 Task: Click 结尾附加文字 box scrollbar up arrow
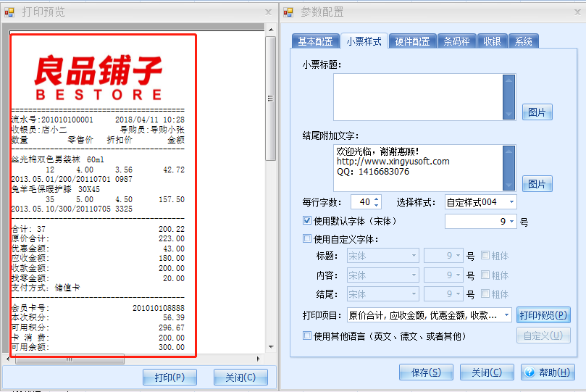pos(508,150)
